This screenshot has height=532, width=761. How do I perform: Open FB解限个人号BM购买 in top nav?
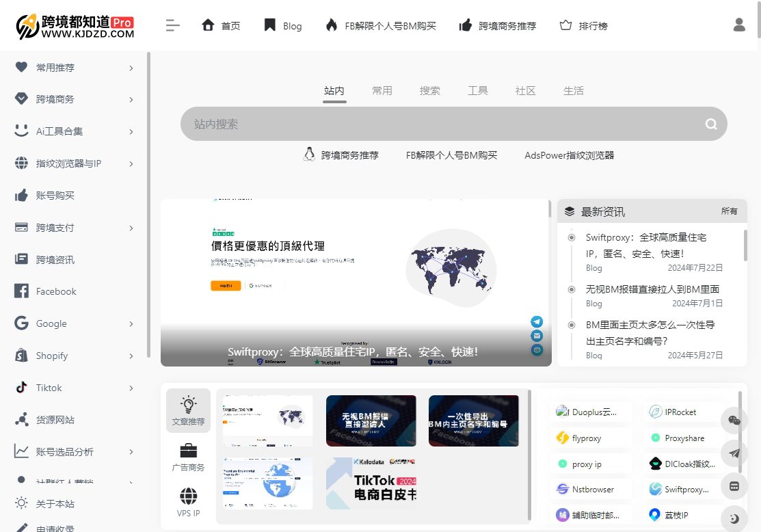click(x=380, y=26)
